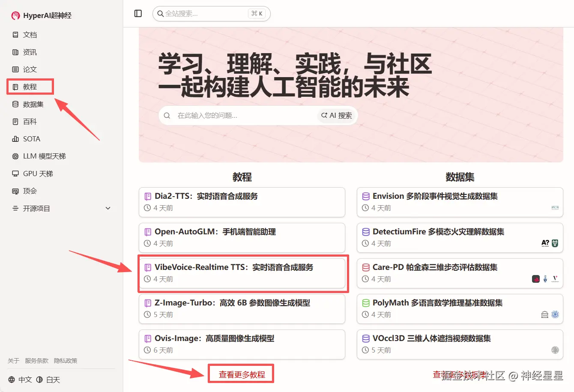Image resolution: width=574 pixels, height=392 pixels.
Task: Open Z-Image-Turbo 图像生成模型 tutorial
Action: click(242, 309)
